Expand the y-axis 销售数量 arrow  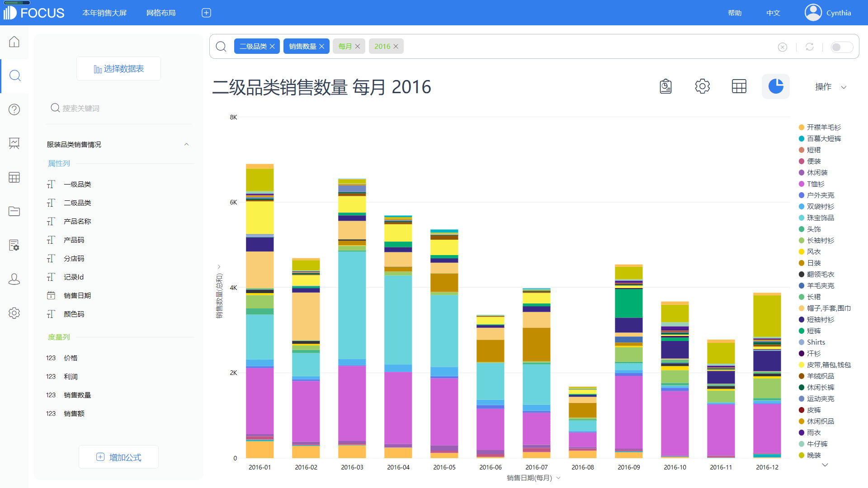219,267
